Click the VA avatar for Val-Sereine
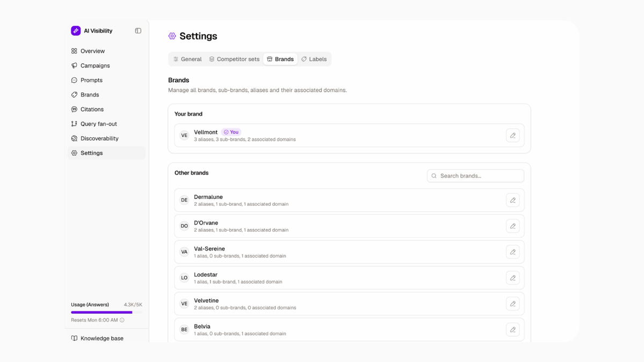The width and height of the screenshot is (644, 362). (184, 252)
